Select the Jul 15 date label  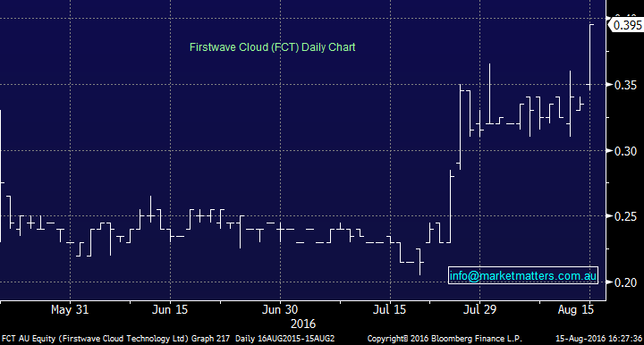389,309
